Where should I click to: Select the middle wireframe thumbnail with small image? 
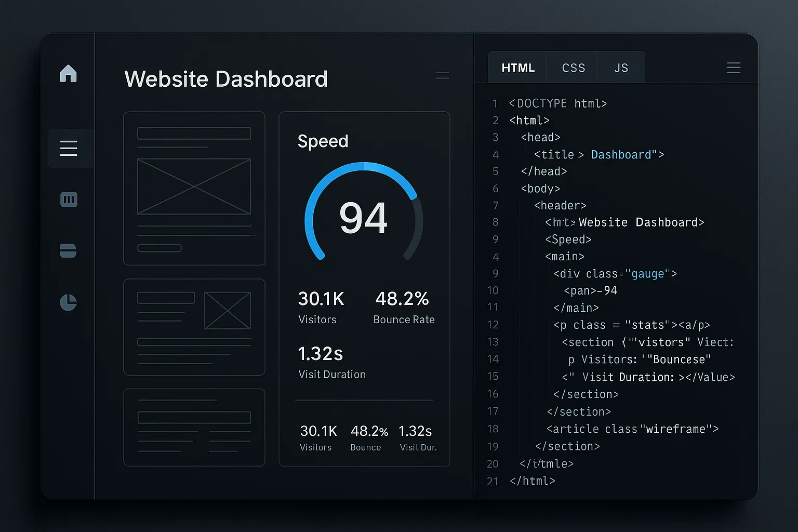tap(194, 327)
